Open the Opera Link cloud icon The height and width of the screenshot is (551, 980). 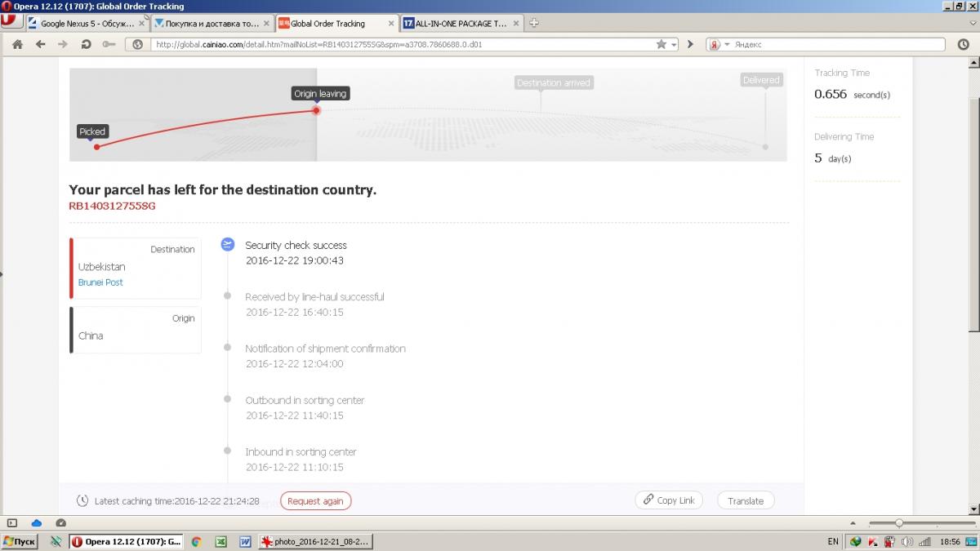coord(37,522)
